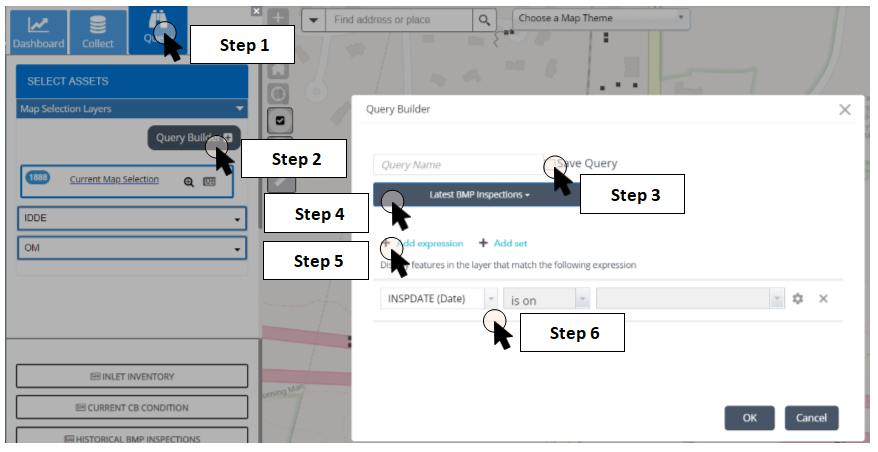Click the Query Name input field
The width and height of the screenshot is (878, 452).
[x=456, y=165]
